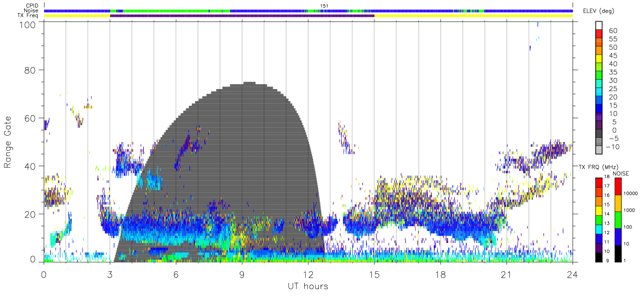Click Range Gate axis tick label '20'
This screenshot has width=644, height=297.
point(29,215)
